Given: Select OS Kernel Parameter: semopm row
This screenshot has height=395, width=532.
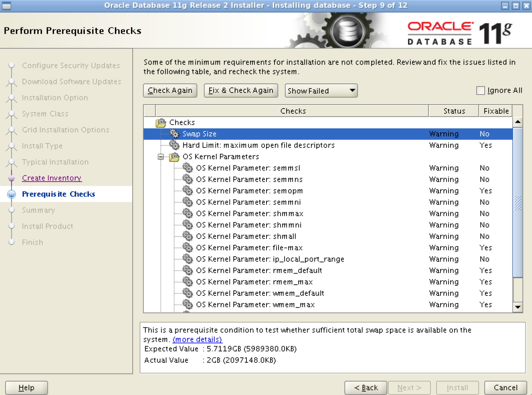Looking at the screenshot, I should 328,190.
